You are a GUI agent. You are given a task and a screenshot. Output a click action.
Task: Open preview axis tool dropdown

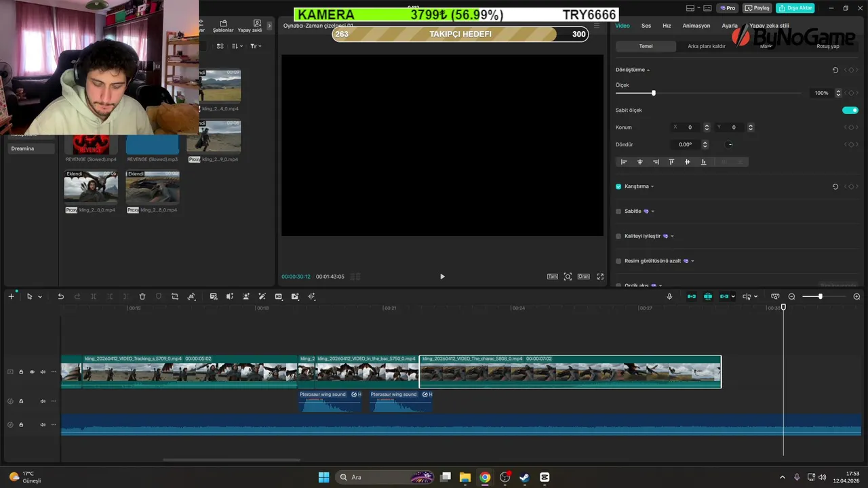click(x=755, y=297)
